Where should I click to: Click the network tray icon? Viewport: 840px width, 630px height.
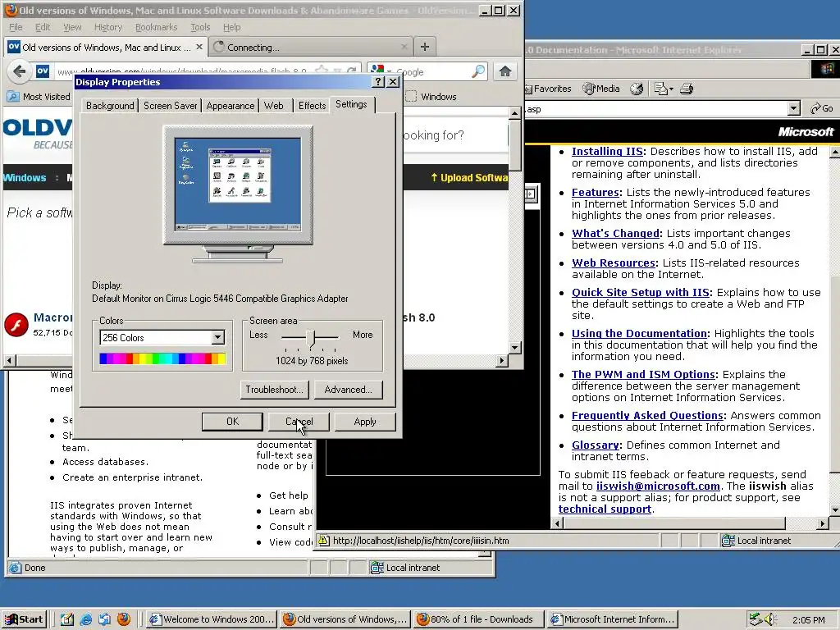[755, 620]
